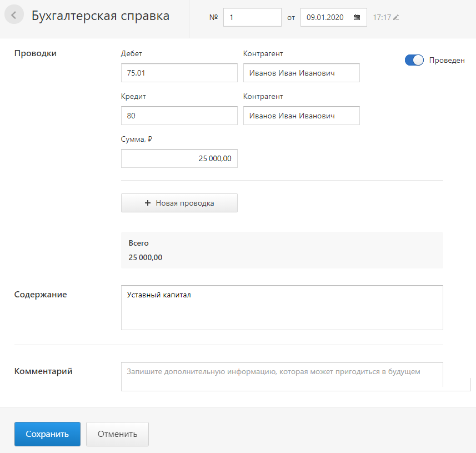Click the Всего total summary block

pos(282,250)
